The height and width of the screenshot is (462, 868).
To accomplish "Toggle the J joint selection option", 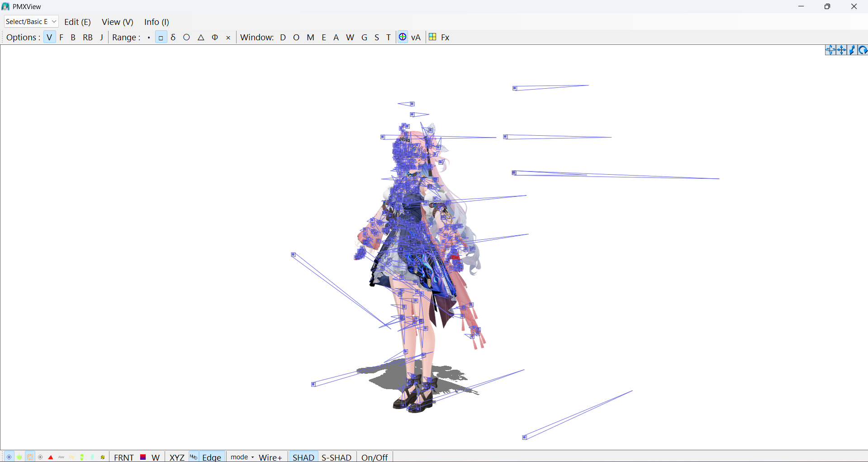I will coord(101,37).
